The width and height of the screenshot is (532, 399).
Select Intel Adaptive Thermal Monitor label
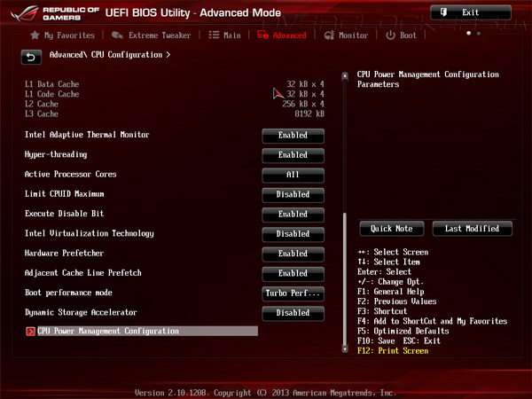[x=87, y=135]
